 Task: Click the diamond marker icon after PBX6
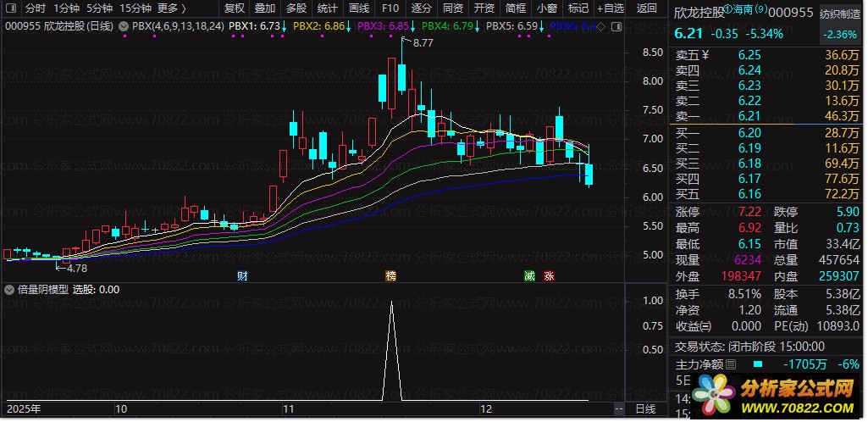(x=602, y=26)
